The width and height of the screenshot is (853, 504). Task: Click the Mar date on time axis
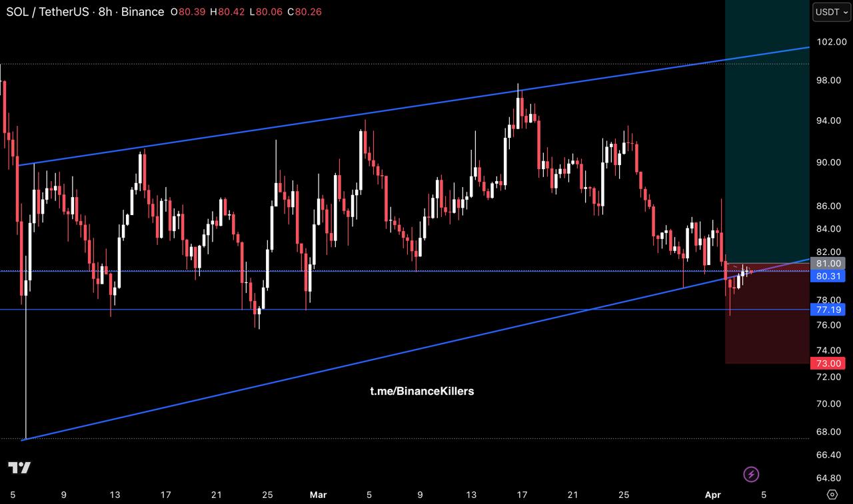(x=318, y=495)
